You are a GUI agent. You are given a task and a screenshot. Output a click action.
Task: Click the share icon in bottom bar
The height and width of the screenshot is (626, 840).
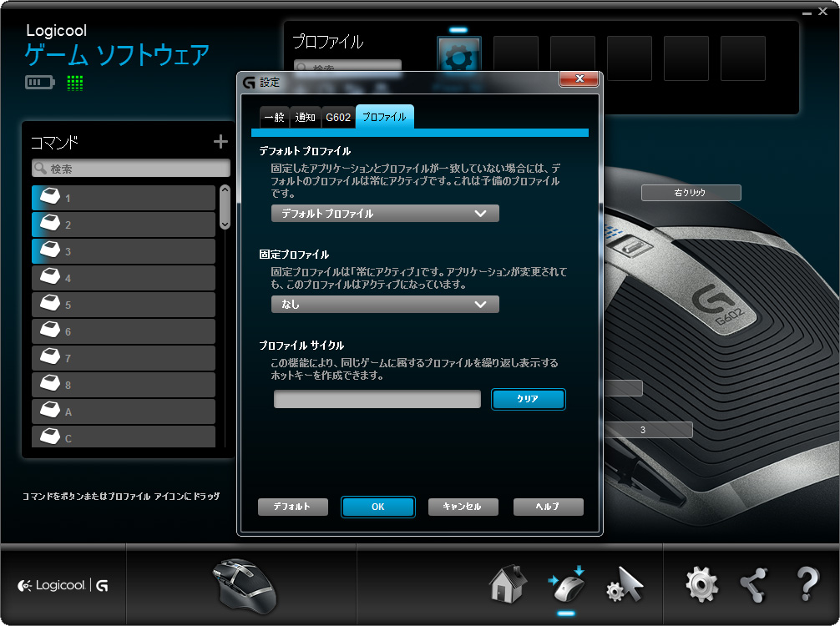pos(753,585)
